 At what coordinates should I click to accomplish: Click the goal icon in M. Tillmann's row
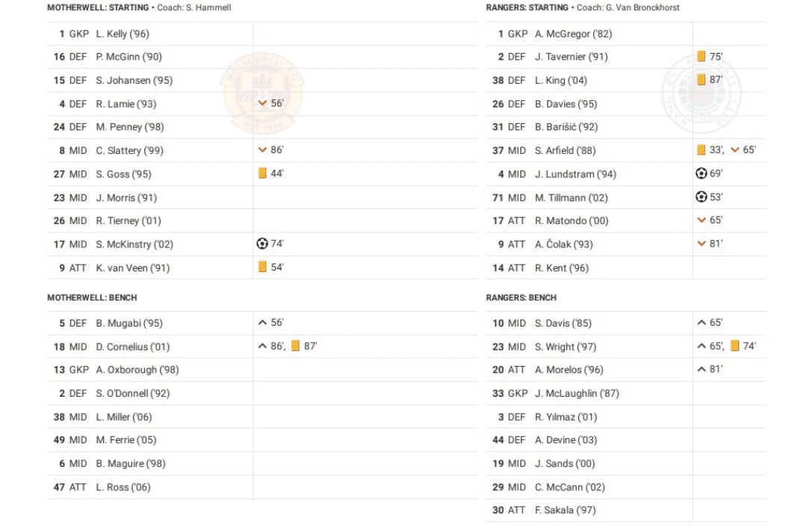tap(701, 197)
